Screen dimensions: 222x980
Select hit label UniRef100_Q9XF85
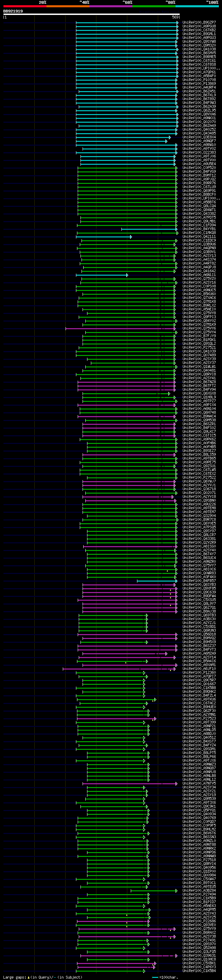coord(199,589)
